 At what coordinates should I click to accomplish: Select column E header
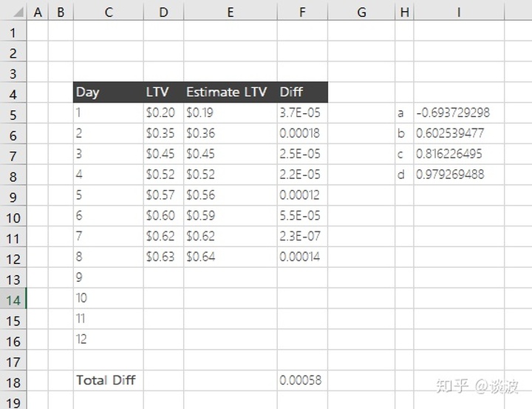click(231, 13)
